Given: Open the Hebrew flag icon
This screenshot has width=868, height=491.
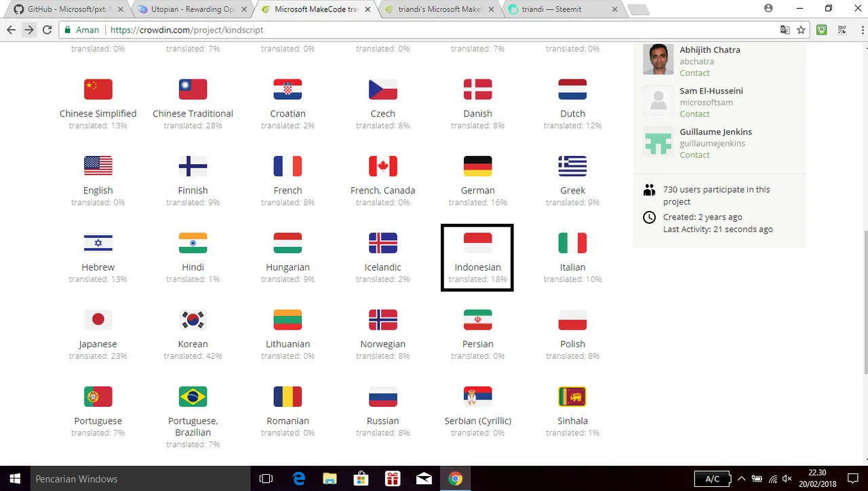Looking at the screenshot, I should point(98,243).
